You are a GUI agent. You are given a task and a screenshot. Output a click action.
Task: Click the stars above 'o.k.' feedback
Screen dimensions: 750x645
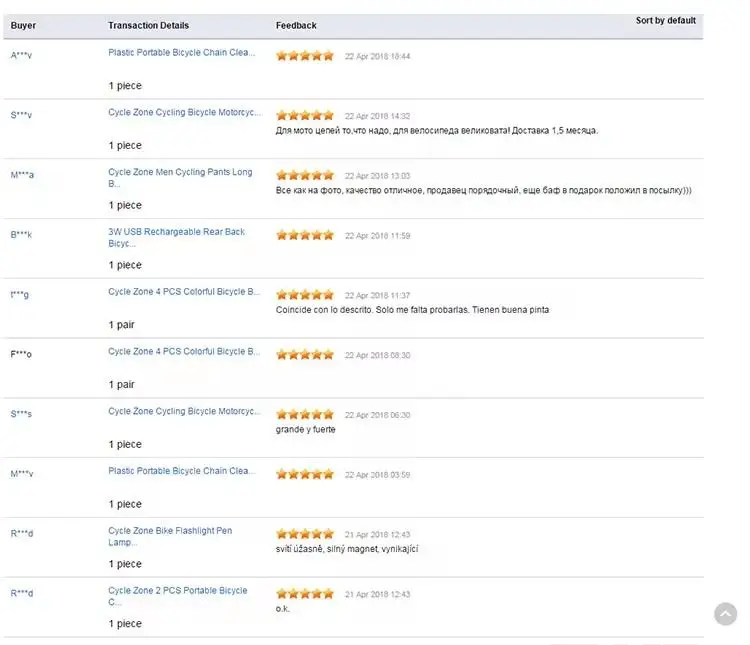305,594
